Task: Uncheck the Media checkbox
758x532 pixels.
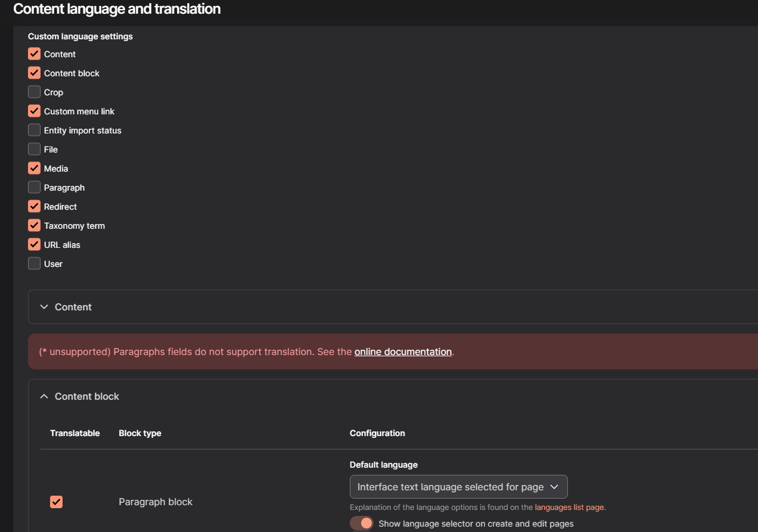Action: (x=35, y=168)
